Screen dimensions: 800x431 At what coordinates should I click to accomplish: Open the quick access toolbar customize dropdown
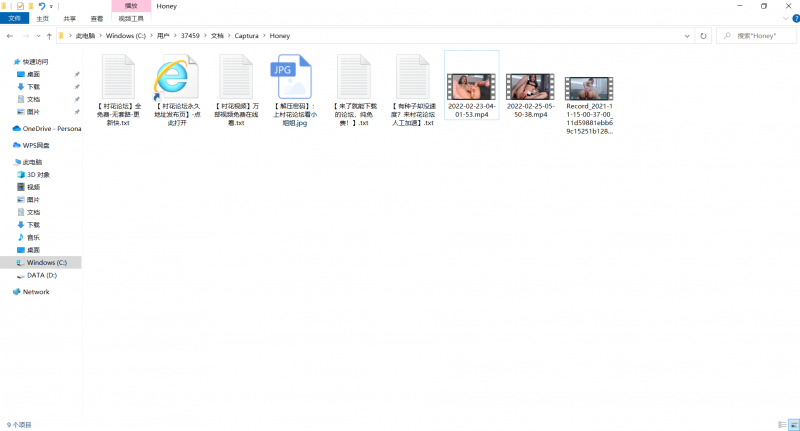click(53, 6)
